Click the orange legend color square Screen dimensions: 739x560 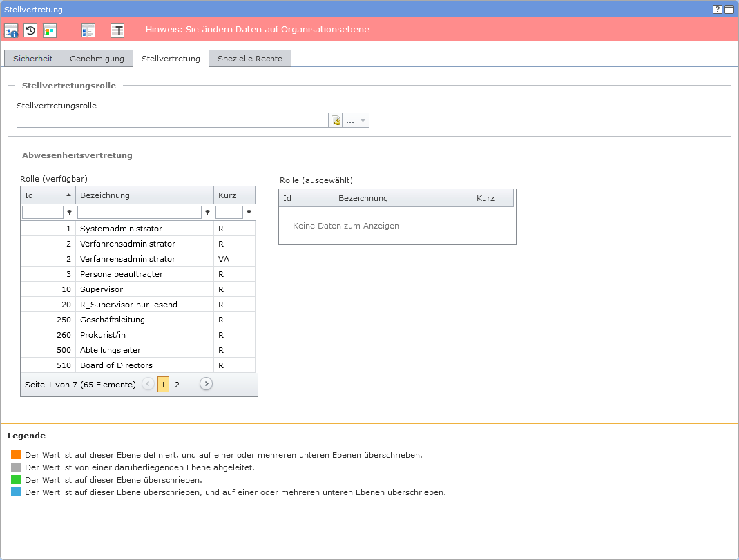tap(17, 455)
